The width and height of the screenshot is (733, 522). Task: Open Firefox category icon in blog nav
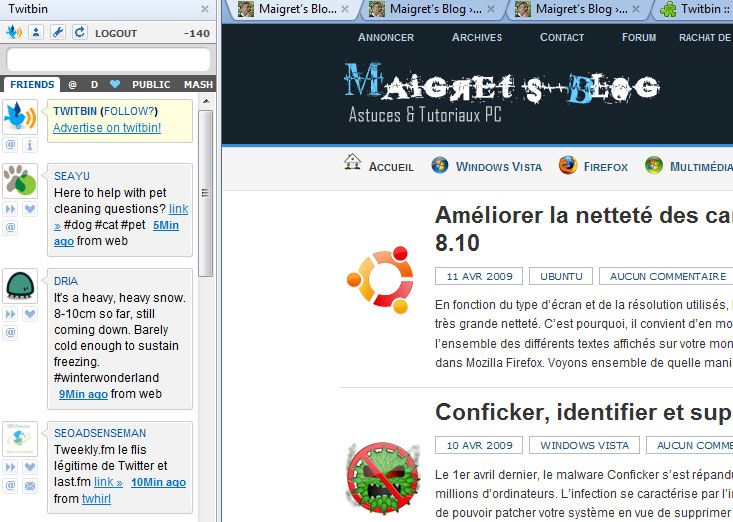[x=568, y=165]
